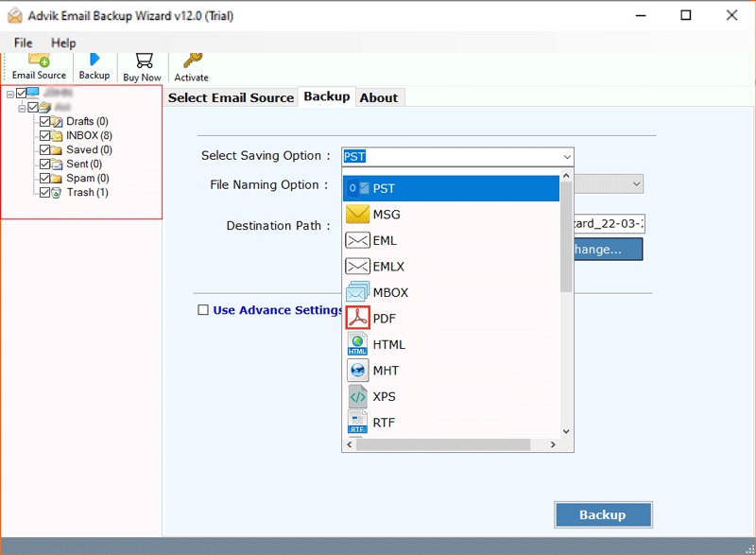
Task: Open Buy Now shopping cart icon
Action: pyautogui.click(x=145, y=61)
